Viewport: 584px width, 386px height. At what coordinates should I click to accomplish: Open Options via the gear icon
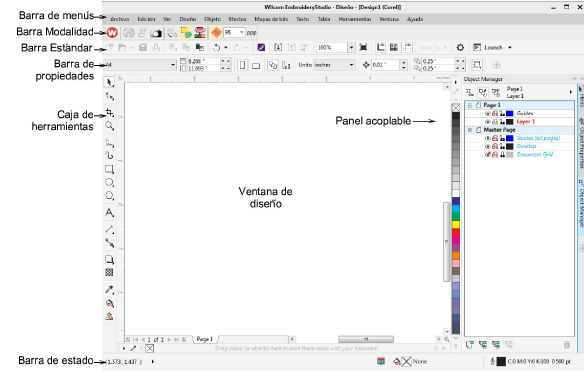[460, 48]
